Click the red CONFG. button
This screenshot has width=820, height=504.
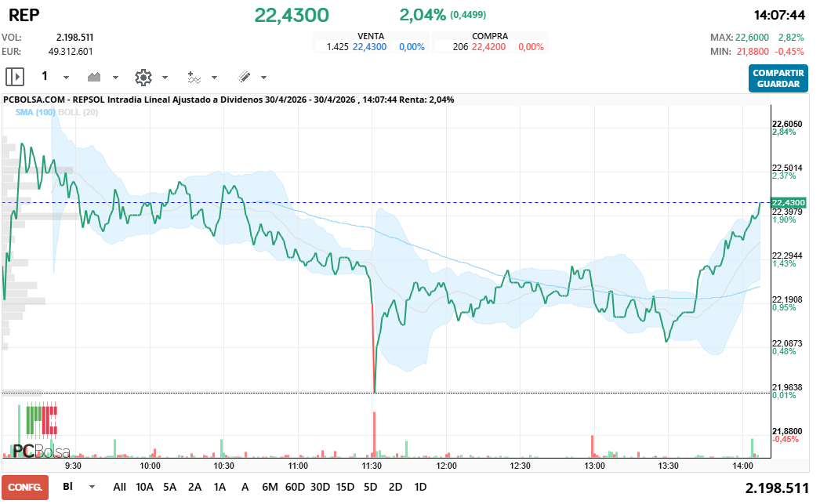click(25, 488)
